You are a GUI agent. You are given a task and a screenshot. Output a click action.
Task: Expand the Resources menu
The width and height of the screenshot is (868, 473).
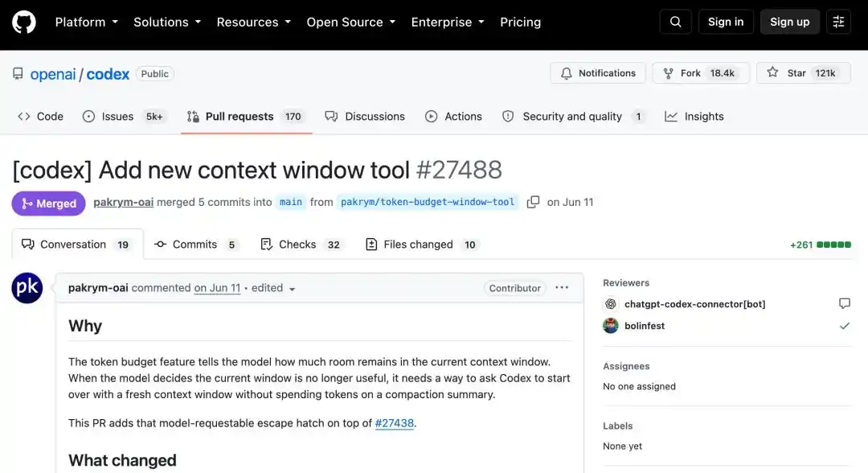(x=253, y=23)
